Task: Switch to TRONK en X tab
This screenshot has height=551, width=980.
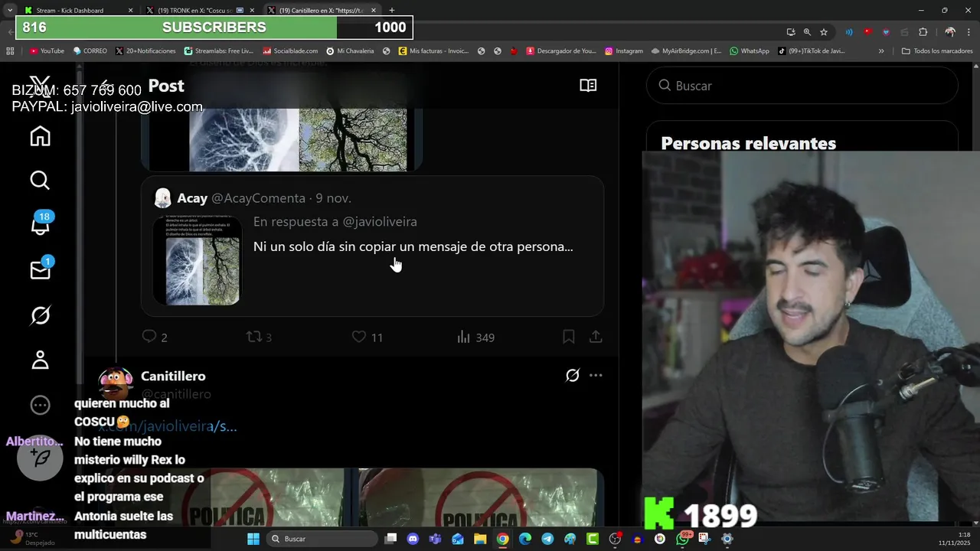Action: click(x=201, y=10)
